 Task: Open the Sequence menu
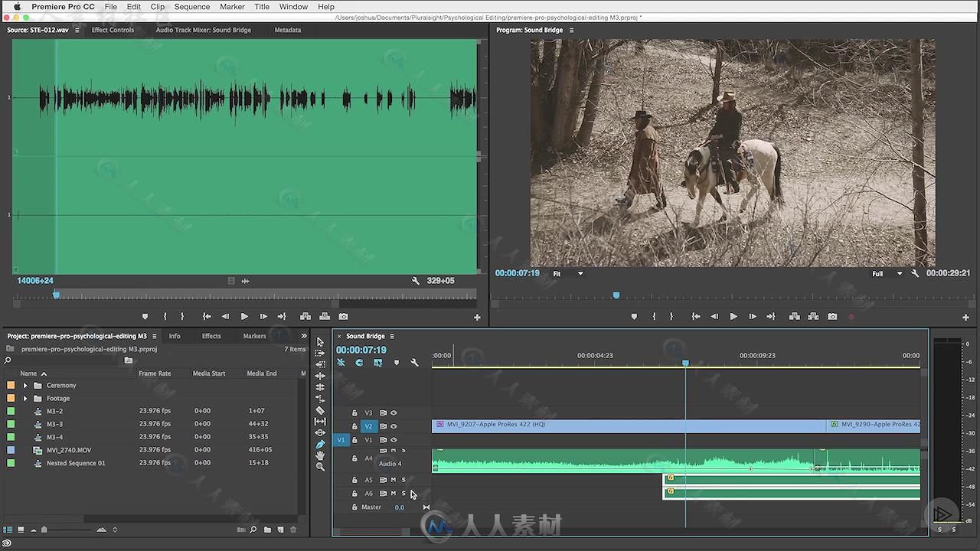coord(192,7)
